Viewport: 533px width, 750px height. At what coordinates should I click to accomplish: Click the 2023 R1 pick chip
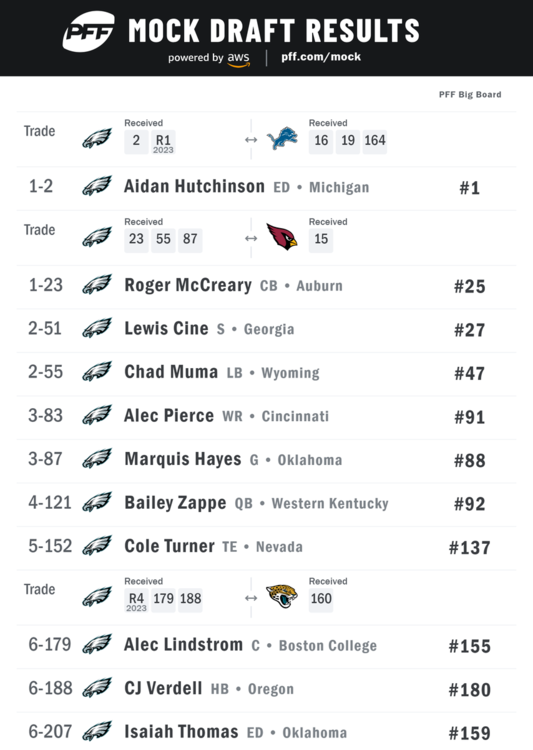(x=163, y=143)
